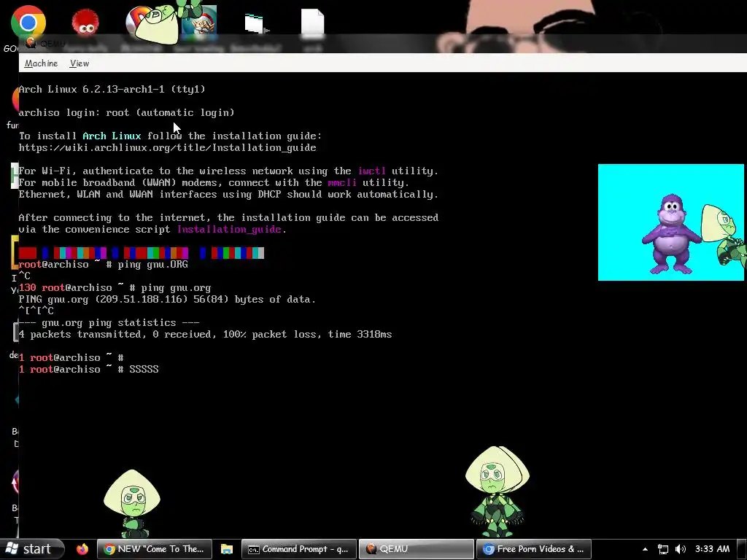Click the "ping gnu.ORG" command text
This screenshot has width=747, height=560.
coord(152,265)
